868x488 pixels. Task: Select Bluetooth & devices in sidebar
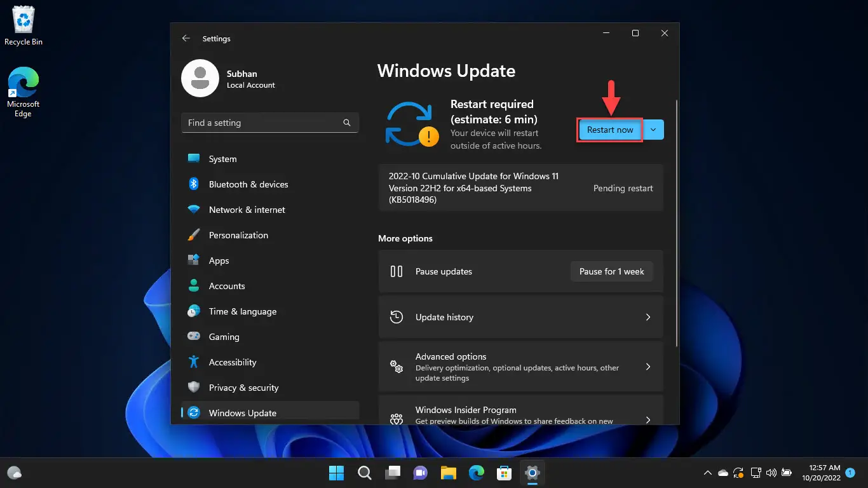pos(270,184)
